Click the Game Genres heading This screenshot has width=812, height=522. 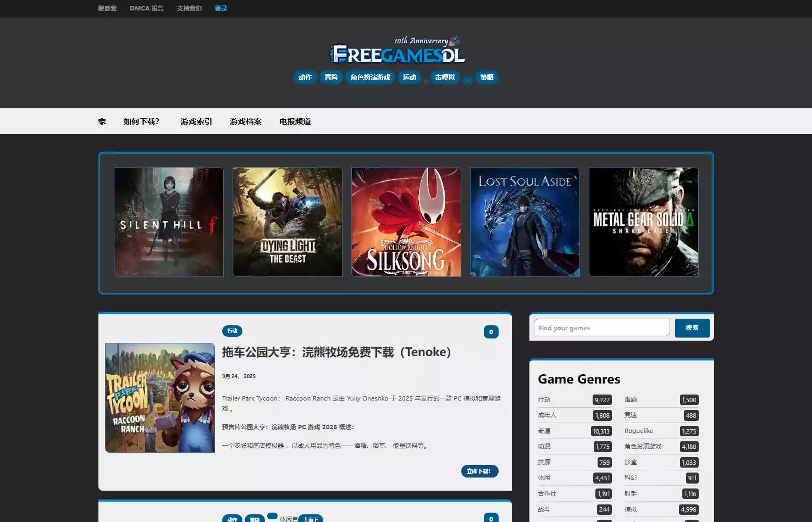(579, 379)
